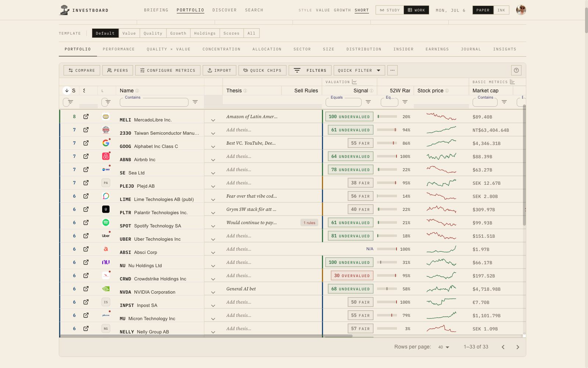Open the Concentration tab
The image size is (588, 368).
(x=222, y=49)
